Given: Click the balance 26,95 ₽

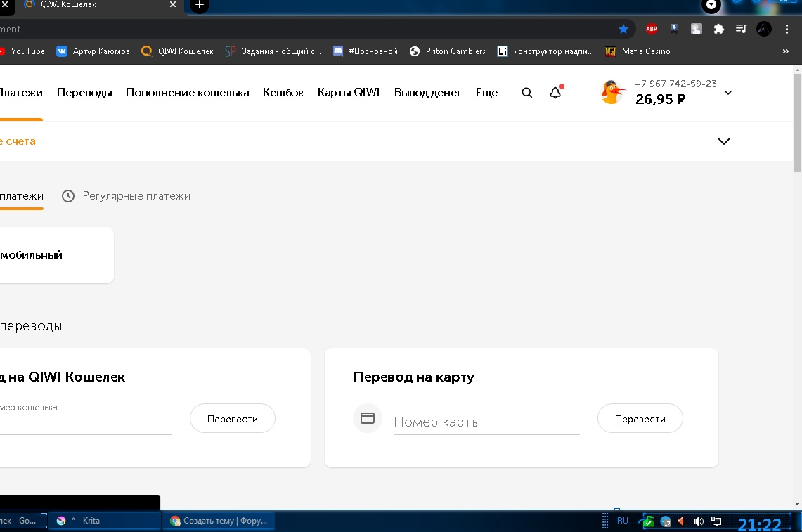Looking at the screenshot, I should tap(660, 99).
